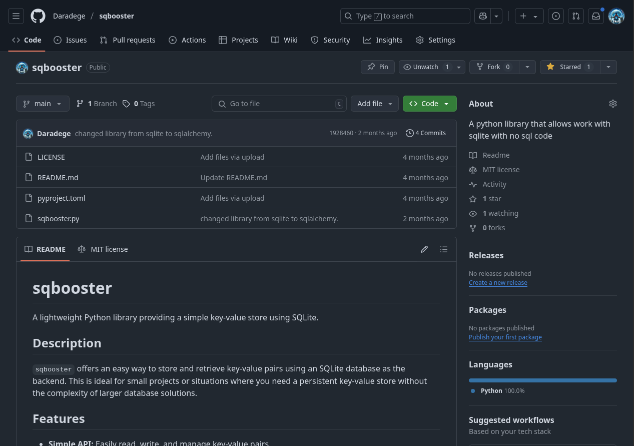634x446 pixels.
Task: Open the notifications inbox icon
Action: pos(596,16)
